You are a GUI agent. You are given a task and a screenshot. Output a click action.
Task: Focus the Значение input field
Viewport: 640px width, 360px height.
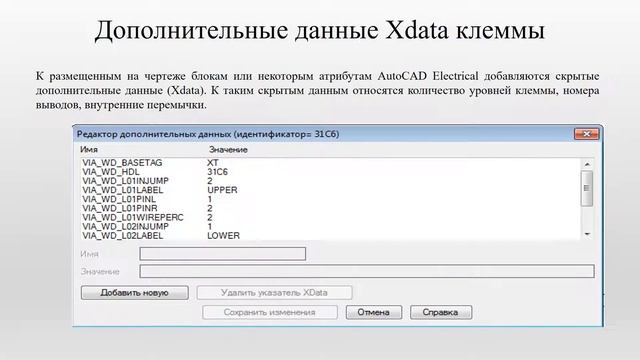point(367,271)
